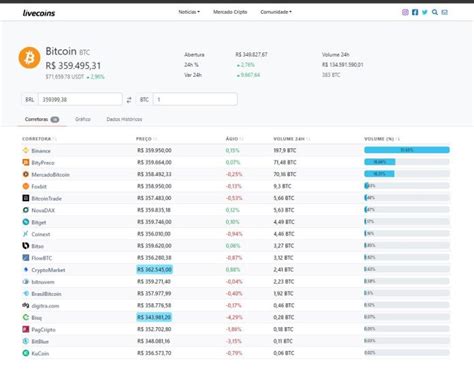The image size is (474, 370).
Task: Focus the BRL amount input field
Action: pos(80,100)
